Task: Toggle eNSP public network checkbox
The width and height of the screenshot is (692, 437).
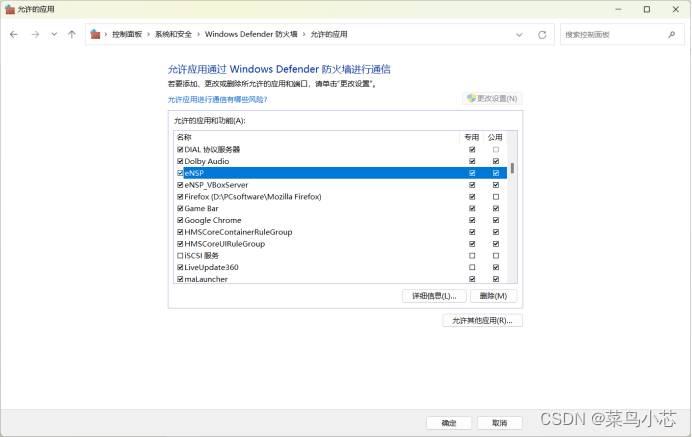Action: (496, 173)
